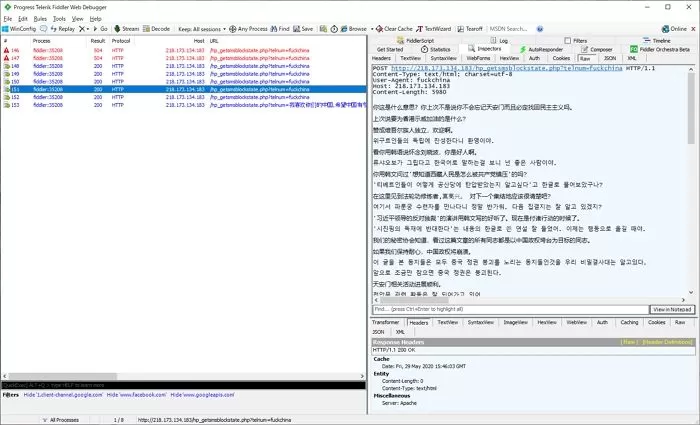Open the Header Definitions link
This screenshot has width=700, height=425.
pos(667,342)
